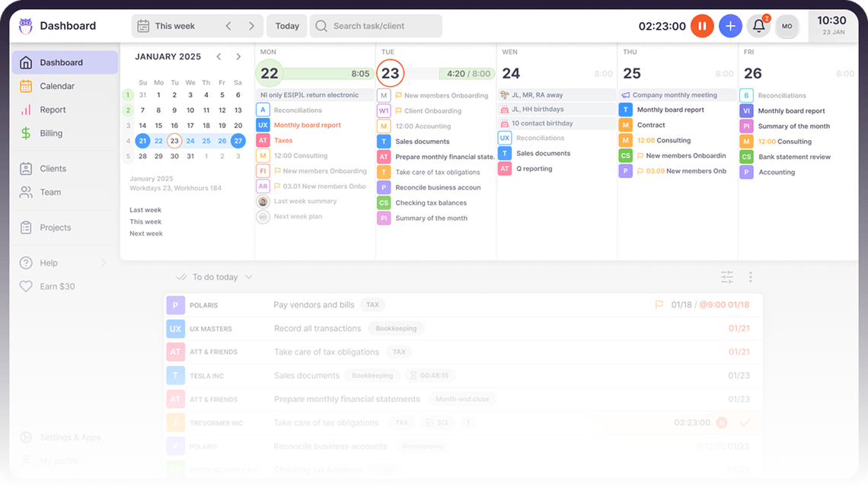The height and width of the screenshot is (488, 868).
Task: Go to previous week with top arrow
Action: click(228, 26)
